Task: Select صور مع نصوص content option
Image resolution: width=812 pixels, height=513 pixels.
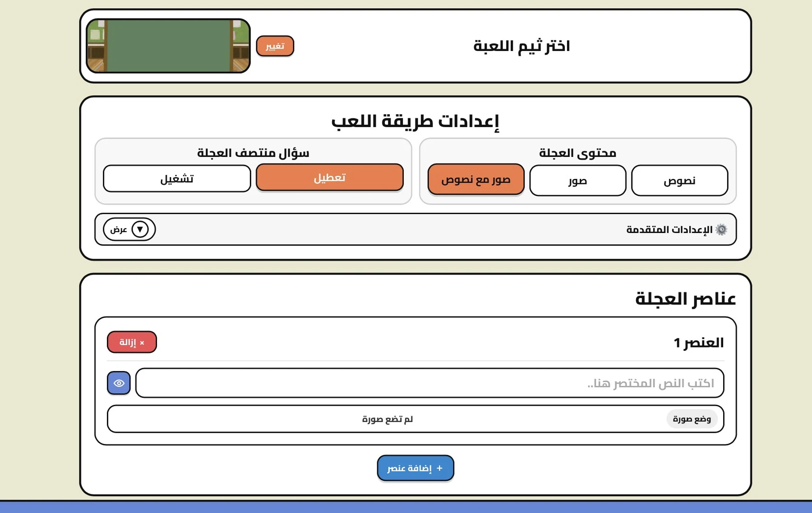Action: tap(476, 179)
